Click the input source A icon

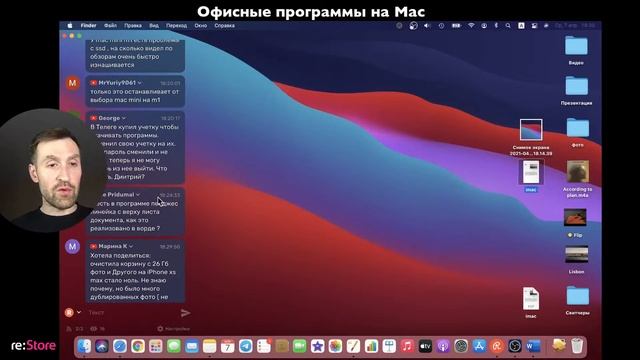click(x=521, y=25)
